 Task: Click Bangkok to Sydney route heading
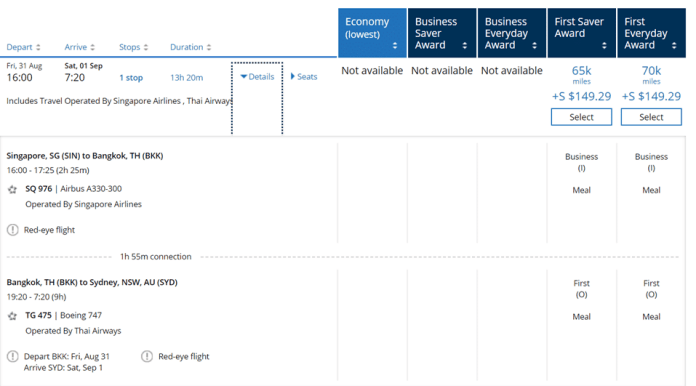92,282
